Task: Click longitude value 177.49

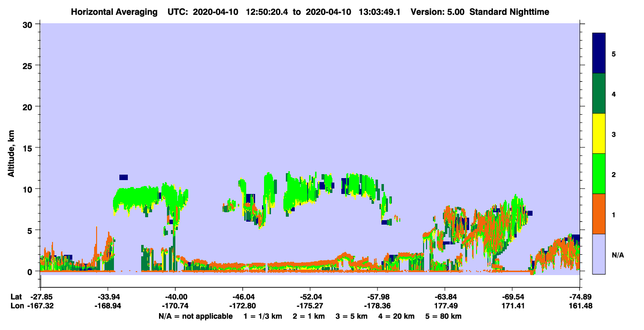Action: click(445, 306)
